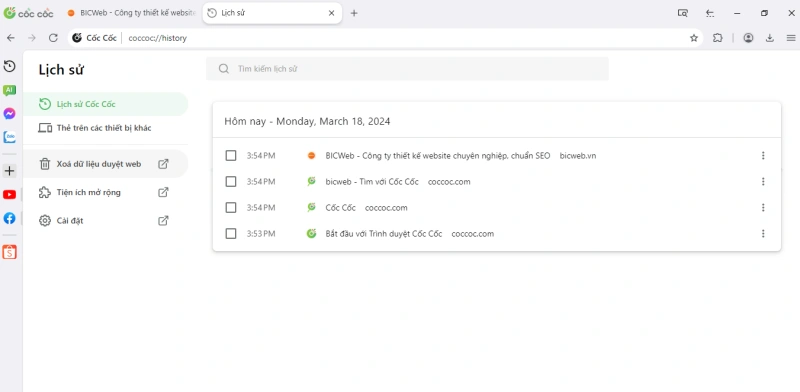The height and width of the screenshot is (392, 800).
Task: Go back to the previous page
Action: (x=11, y=38)
